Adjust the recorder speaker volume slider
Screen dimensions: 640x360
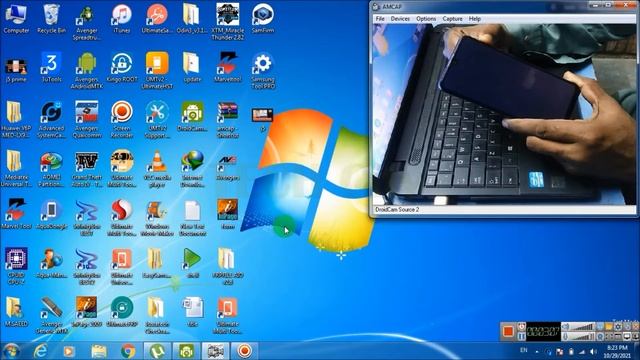pos(583,327)
